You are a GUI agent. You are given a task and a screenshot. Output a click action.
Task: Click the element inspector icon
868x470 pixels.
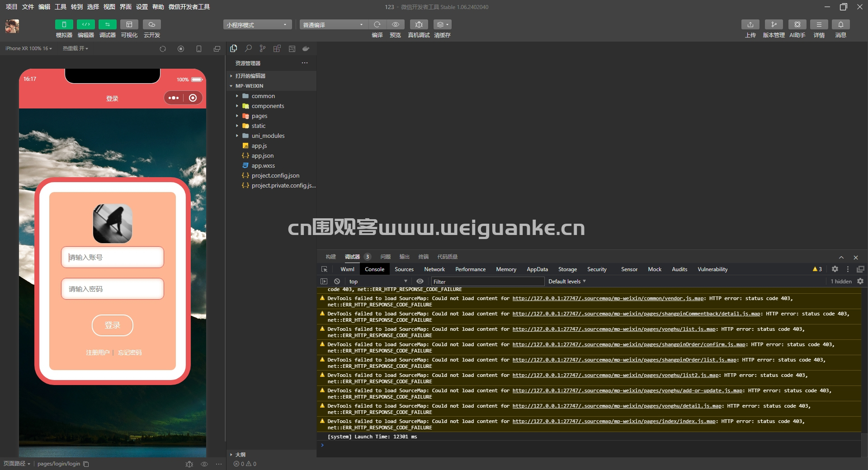[324, 269]
